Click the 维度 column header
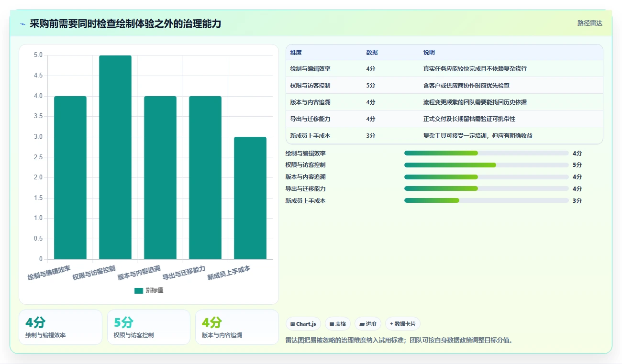Screen dimensions: 622x364 pyautogui.click(x=296, y=53)
